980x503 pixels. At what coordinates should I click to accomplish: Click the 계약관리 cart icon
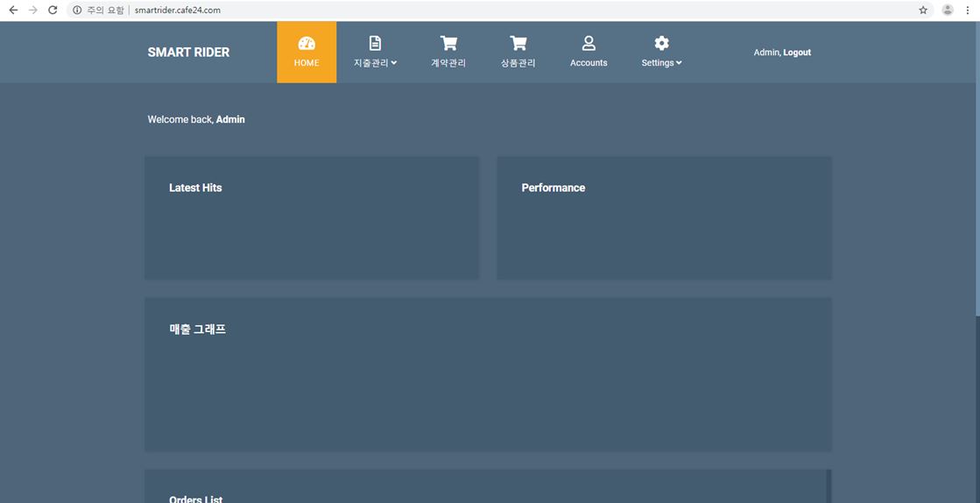[x=448, y=43]
